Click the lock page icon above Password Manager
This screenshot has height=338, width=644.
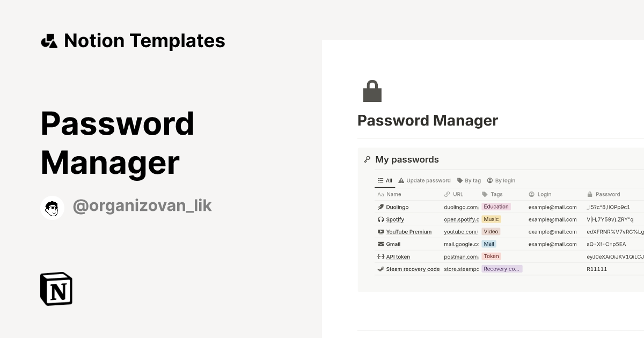(x=374, y=91)
